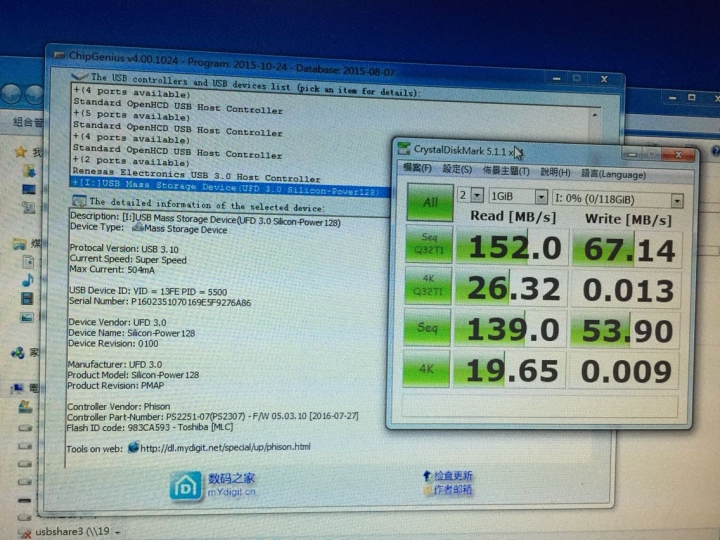The height and width of the screenshot is (540, 720).
Task: Click Seq Q32T1 read value 152.0
Action: click(x=510, y=247)
